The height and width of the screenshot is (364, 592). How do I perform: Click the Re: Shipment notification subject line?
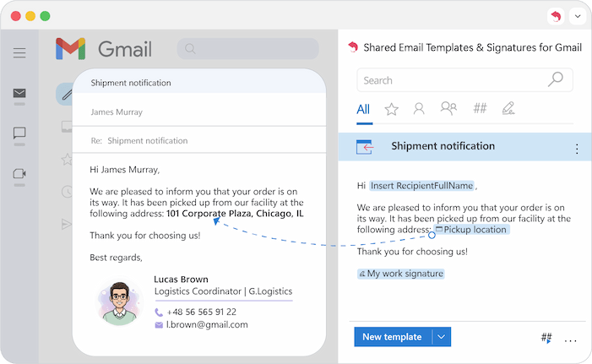tap(199, 141)
